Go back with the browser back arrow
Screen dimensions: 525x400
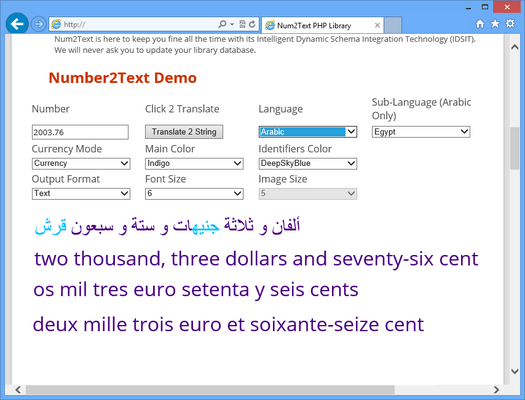(x=17, y=24)
